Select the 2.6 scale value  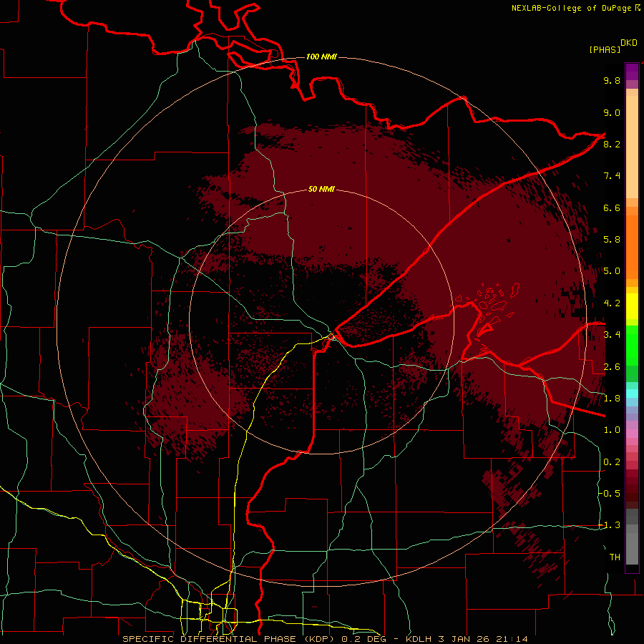(612, 367)
